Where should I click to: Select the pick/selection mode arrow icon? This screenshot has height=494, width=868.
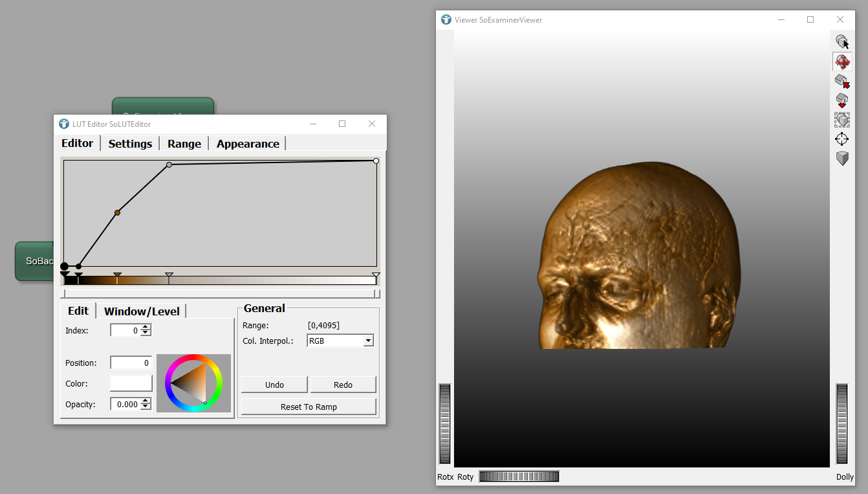pyautogui.click(x=841, y=42)
